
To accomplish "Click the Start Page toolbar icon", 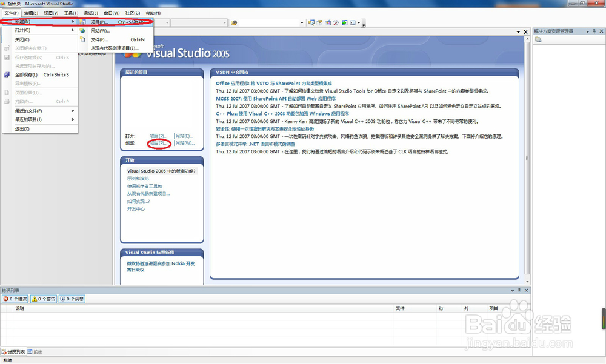I will tap(344, 23).
